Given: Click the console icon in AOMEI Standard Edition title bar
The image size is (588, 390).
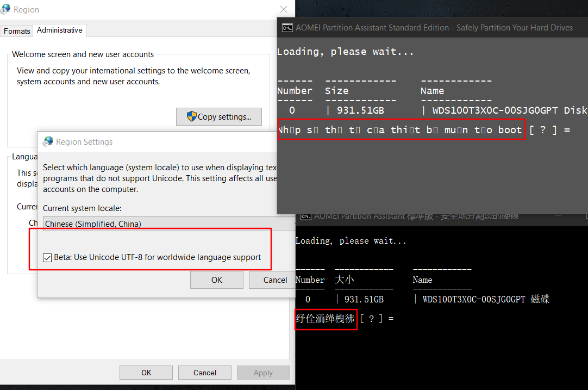Looking at the screenshot, I should click(287, 27).
